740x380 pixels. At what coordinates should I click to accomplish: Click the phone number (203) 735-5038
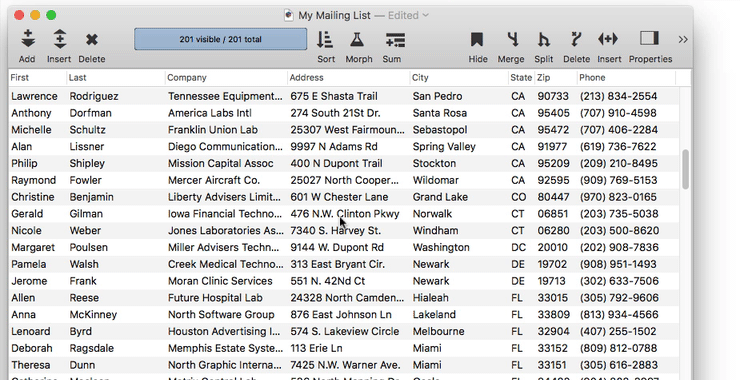619,214
